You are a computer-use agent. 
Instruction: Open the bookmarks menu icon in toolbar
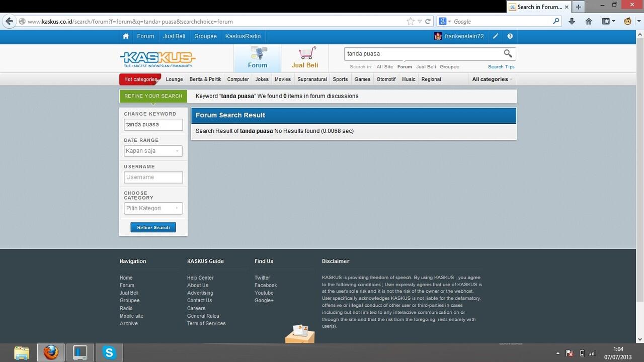pyautogui.click(x=608, y=21)
